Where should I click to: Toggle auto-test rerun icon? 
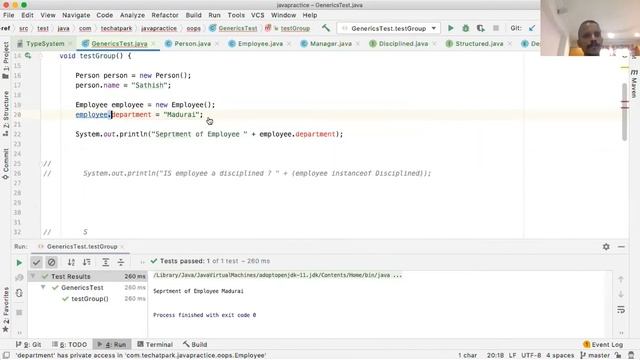19,293
